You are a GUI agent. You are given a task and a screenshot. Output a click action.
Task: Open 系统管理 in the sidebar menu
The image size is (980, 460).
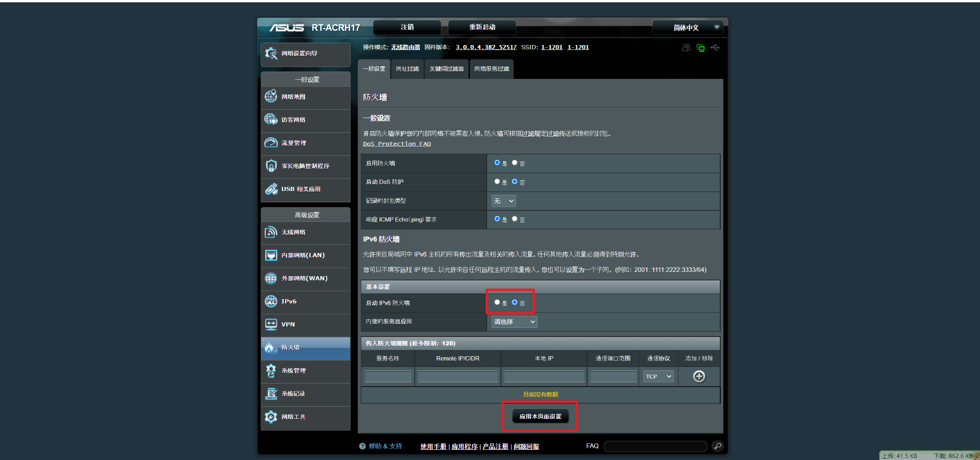click(x=306, y=370)
